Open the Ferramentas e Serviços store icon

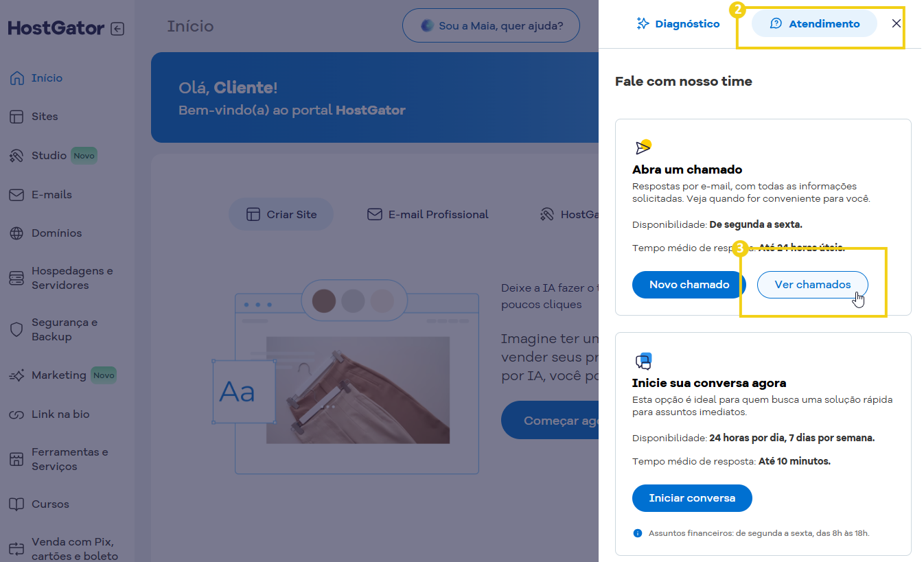coord(17,459)
